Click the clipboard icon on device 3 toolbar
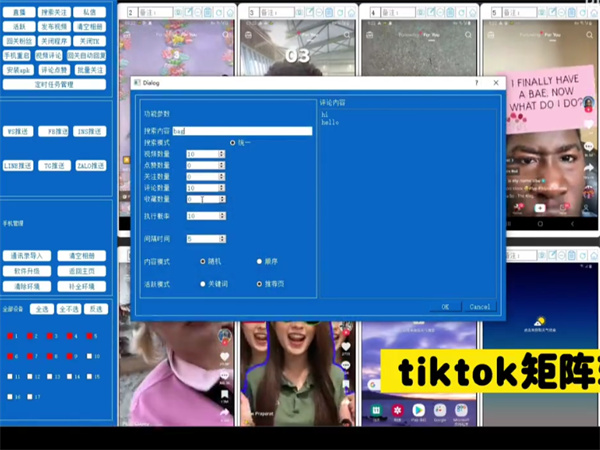 point(329,12)
